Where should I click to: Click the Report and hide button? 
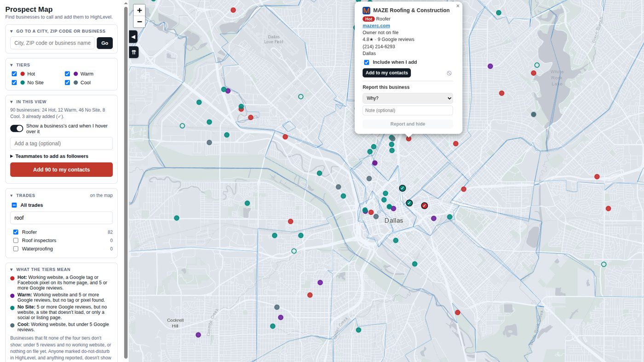click(x=408, y=124)
